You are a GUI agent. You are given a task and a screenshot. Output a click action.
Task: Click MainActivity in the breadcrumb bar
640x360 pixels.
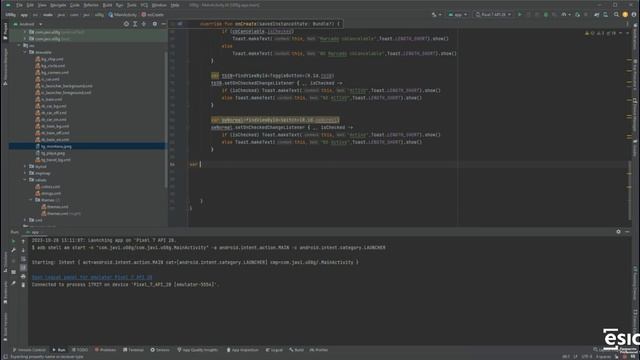(122, 15)
